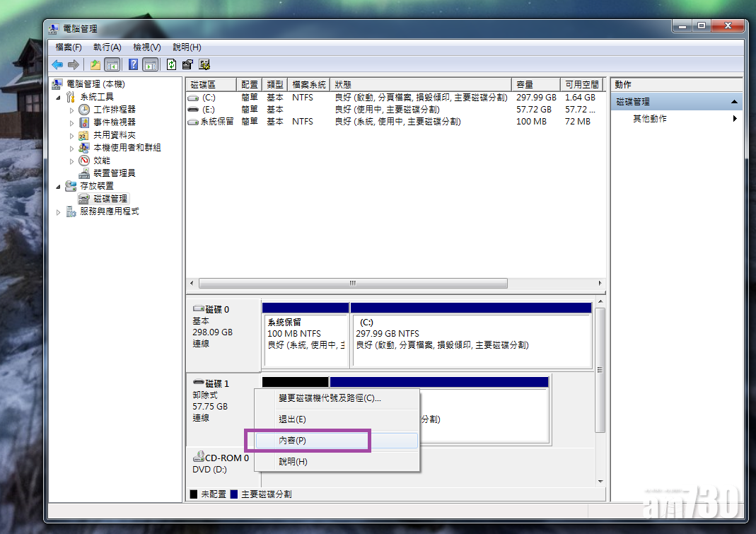Click the blue Help question mark icon
This screenshot has width=756, height=534.
(x=133, y=64)
